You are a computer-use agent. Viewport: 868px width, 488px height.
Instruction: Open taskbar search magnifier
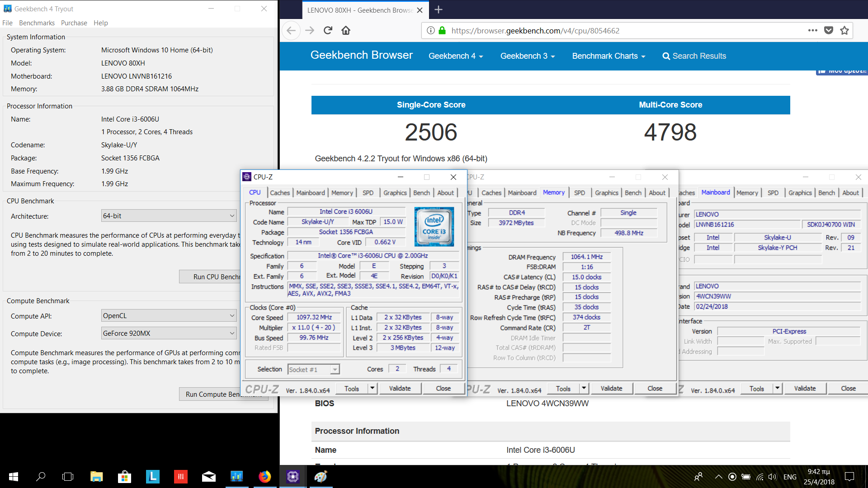(x=41, y=476)
